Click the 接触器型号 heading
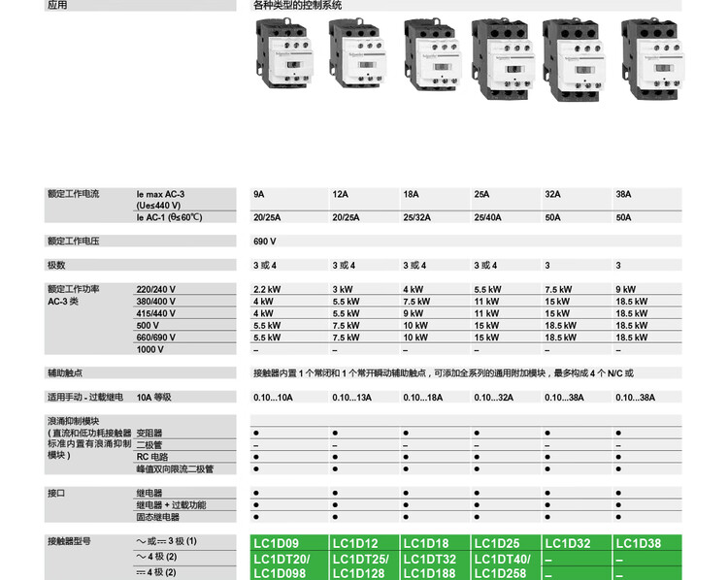 click(x=69, y=541)
